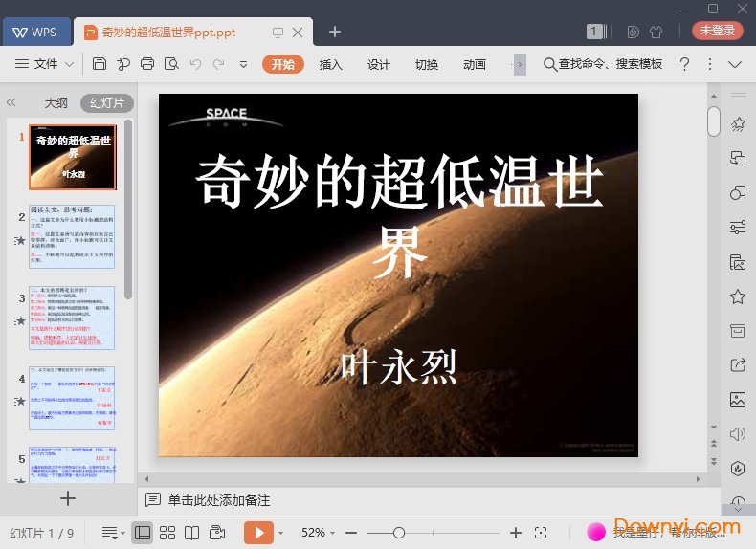Click the tab display mode icon
This screenshot has height=549, width=756.
[x=278, y=33]
